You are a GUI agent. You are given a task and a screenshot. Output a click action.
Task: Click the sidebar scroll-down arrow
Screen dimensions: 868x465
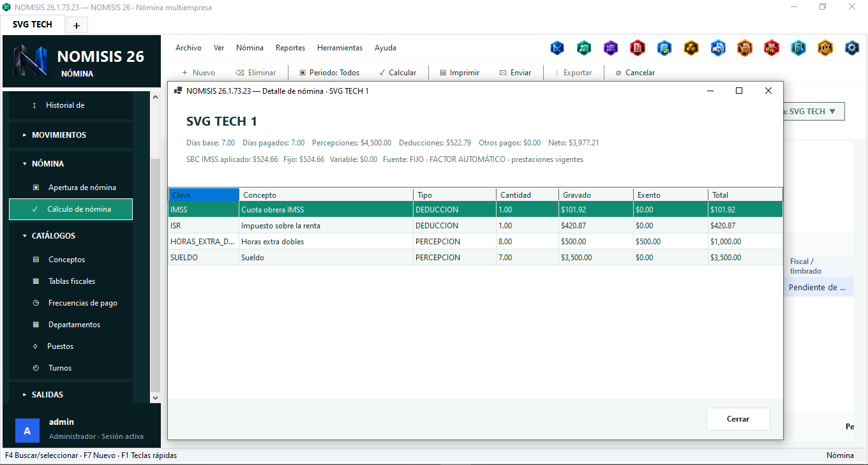155,397
